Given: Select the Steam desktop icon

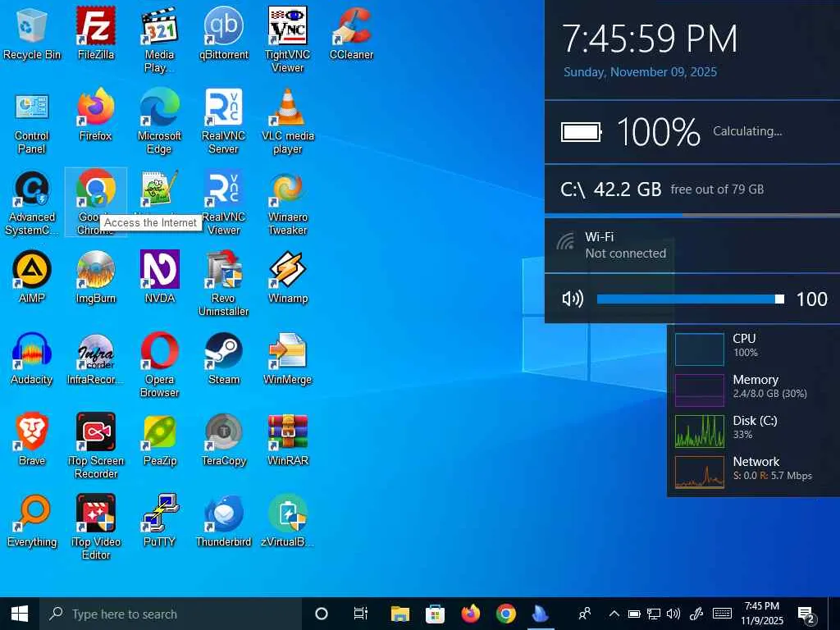Looking at the screenshot, I should click(x=223, y=359).
